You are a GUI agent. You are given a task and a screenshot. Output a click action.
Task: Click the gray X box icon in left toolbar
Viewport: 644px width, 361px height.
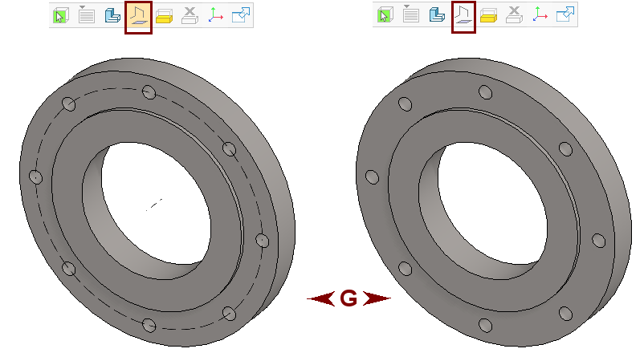coord(190,15)
